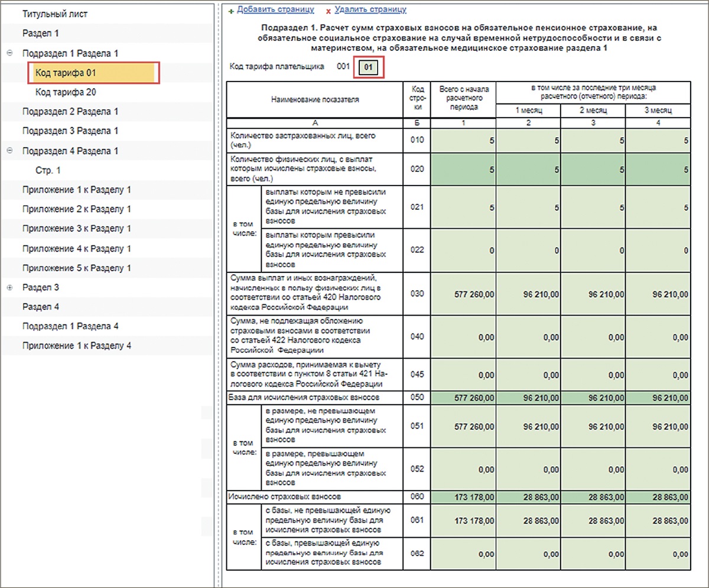This screenshot has width=709, height=588.
Task: Open 'Код тарифа 20' section
Action: point(66,92)
